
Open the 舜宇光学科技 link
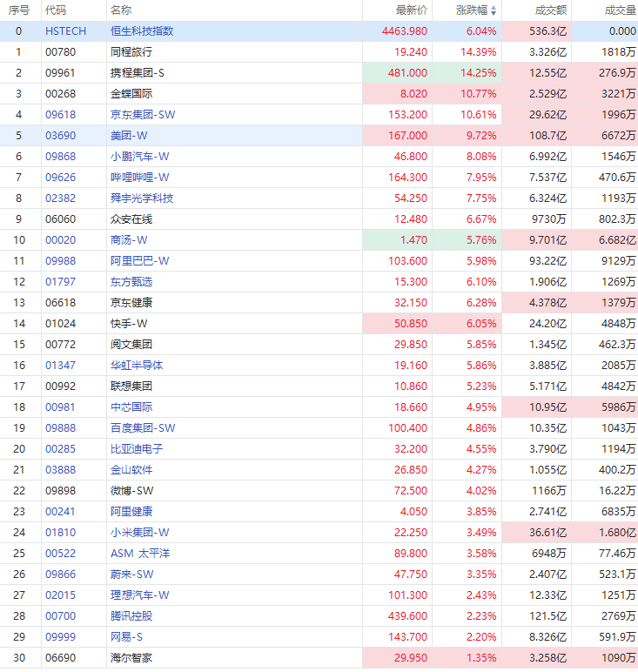point(142,198)
